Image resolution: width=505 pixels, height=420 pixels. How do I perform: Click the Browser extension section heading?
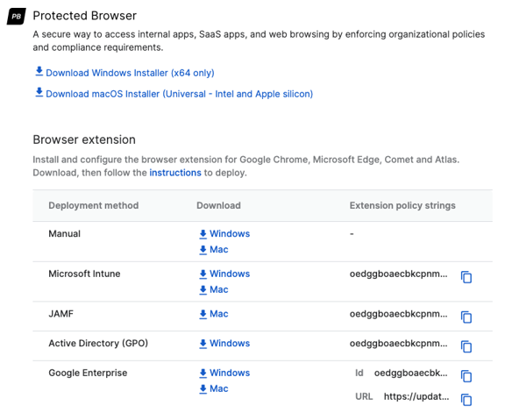pos(84,139)
